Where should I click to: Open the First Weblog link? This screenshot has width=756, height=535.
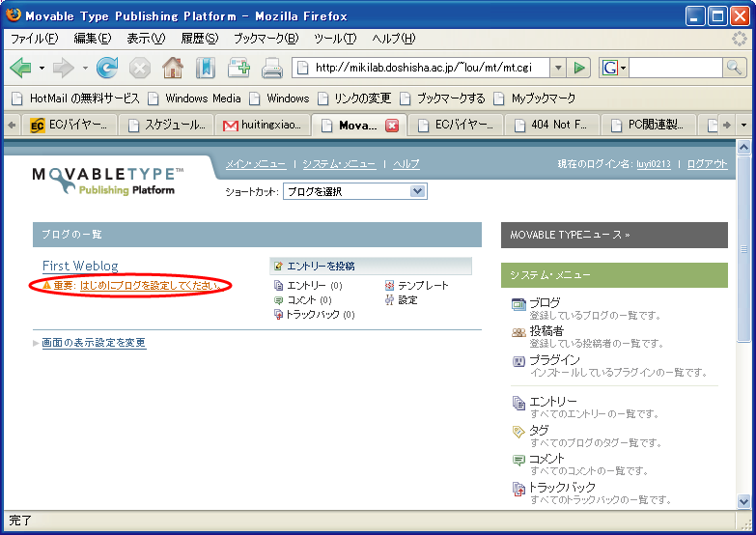[x=80, y=266]
